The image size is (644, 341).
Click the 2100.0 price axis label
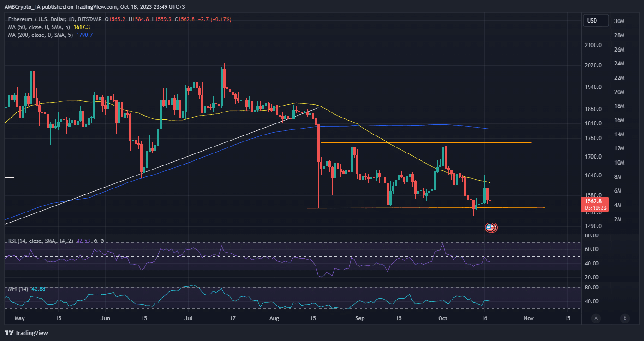(x=592, y=45)
